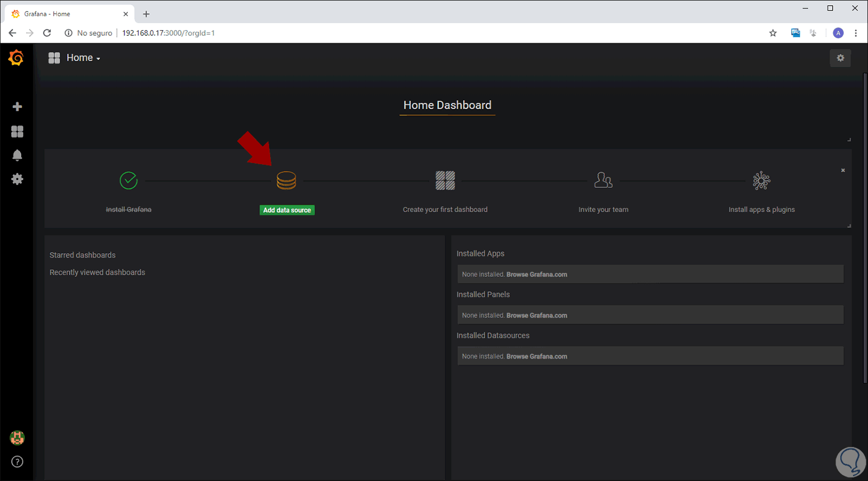Click the Grafana logo in sidebar
Image resolution: width=868 pixels, height=481 pixels.
(16, 58)
